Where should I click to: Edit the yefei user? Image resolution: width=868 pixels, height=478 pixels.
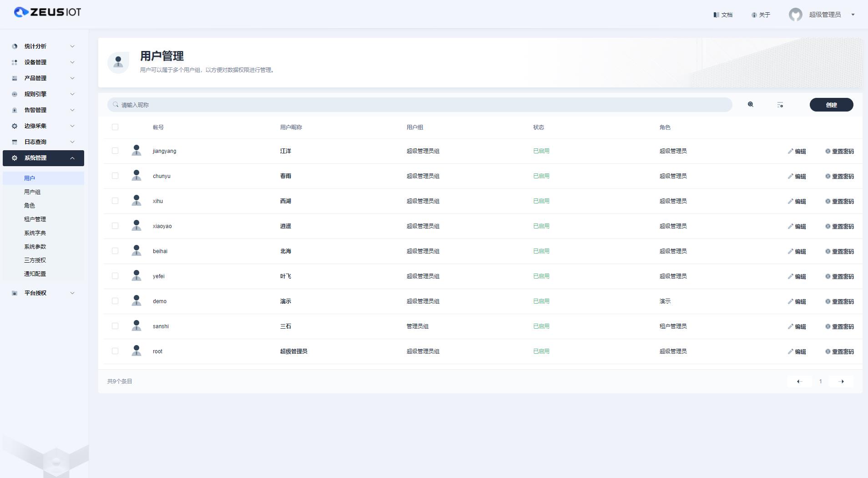pos(797,277)
